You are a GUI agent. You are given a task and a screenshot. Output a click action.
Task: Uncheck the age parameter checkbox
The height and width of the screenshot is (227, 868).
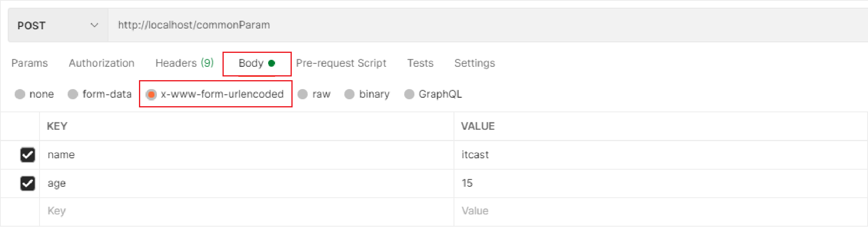(x=28, y=183)
